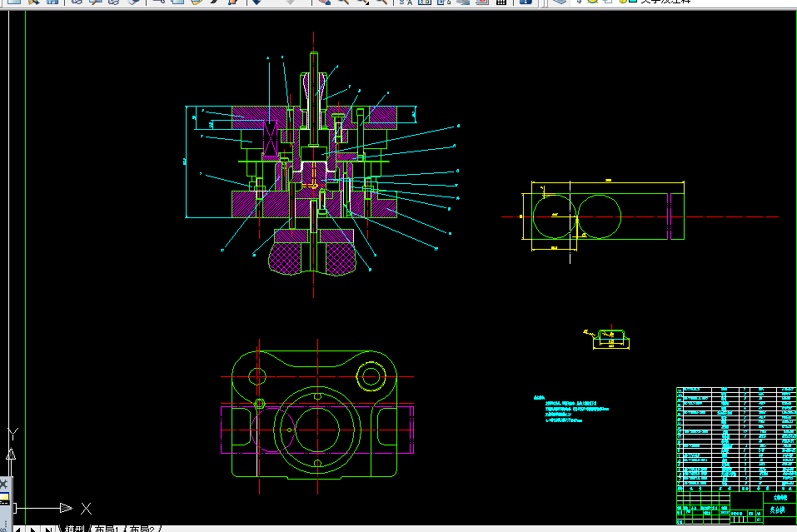Jump to last layout tab arrow
The image size is (797, 532).
click(x=48, y=529)
